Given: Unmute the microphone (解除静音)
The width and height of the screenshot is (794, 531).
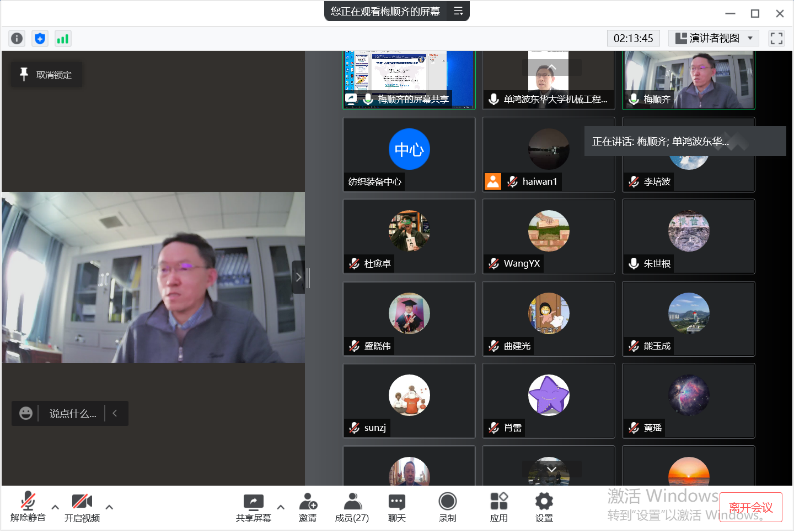Looking at the screenshot, I should coord(28,505).
